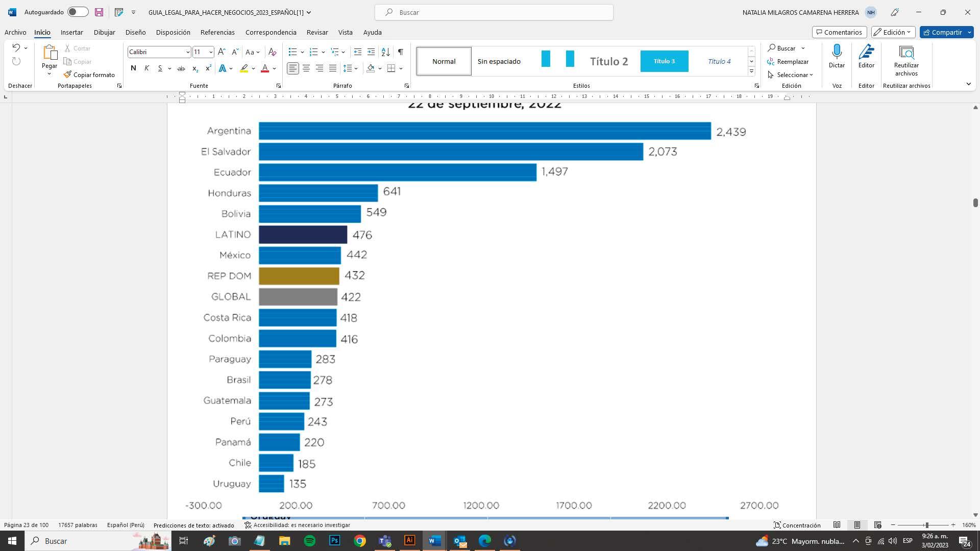
Task: Open Spotify from the taskbar
Action: click(x=309, y=541)
